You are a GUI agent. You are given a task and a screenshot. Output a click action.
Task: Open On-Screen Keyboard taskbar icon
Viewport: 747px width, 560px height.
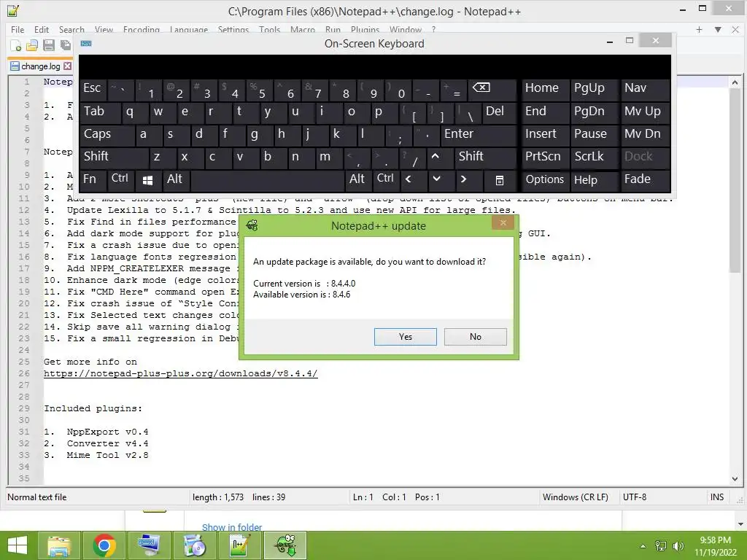[x=149, y=545]
